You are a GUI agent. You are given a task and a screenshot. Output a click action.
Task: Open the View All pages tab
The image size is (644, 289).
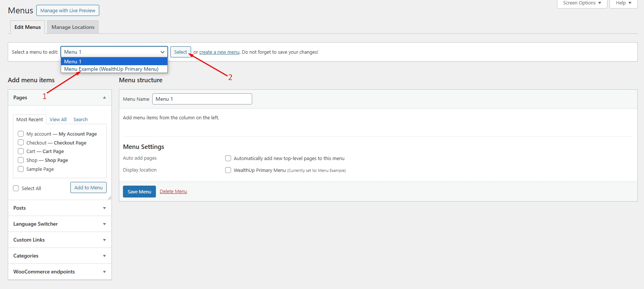click(58, 119)
